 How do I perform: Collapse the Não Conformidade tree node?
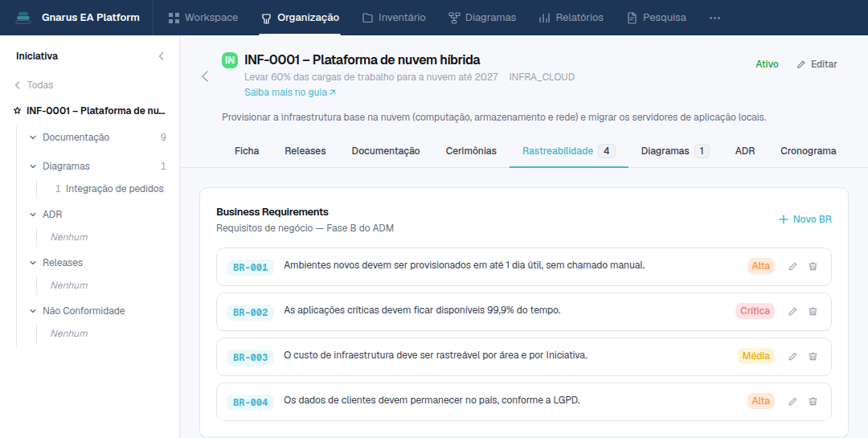pyautogui.click(x=33, y=311)
